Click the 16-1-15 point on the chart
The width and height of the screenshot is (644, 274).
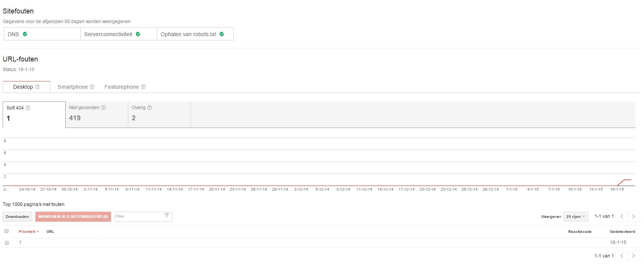[x=617, y=185]
